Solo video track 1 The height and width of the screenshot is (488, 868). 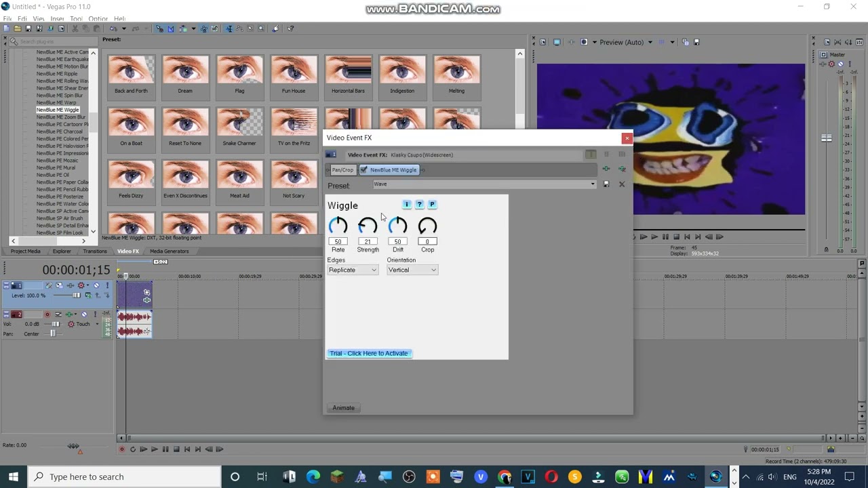(107, 285)
